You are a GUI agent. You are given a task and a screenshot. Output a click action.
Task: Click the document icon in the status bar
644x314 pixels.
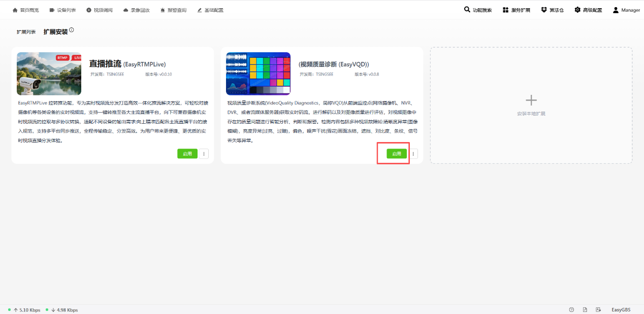click(x=585, y=309)
